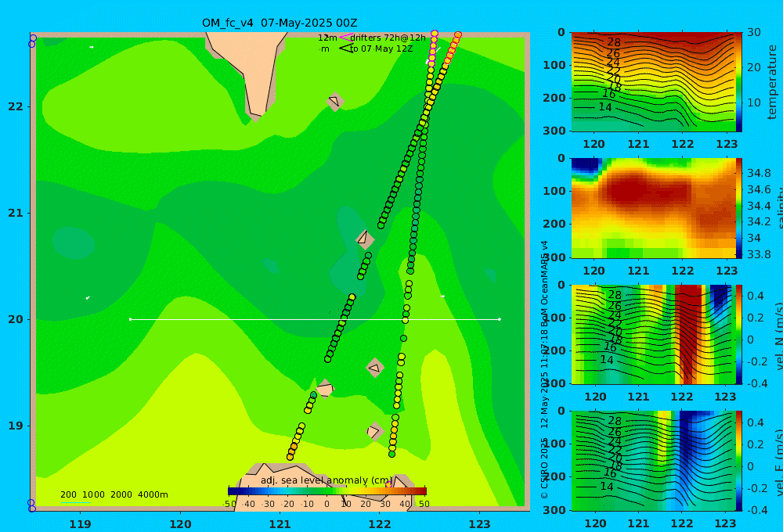
Task: Click the black arrow beside 'to 07 May 12Z'
Action: coord(346,49)
